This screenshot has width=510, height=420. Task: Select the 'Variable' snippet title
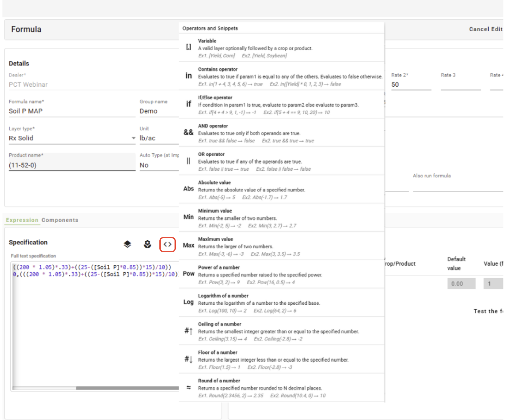tap(207, 41)
